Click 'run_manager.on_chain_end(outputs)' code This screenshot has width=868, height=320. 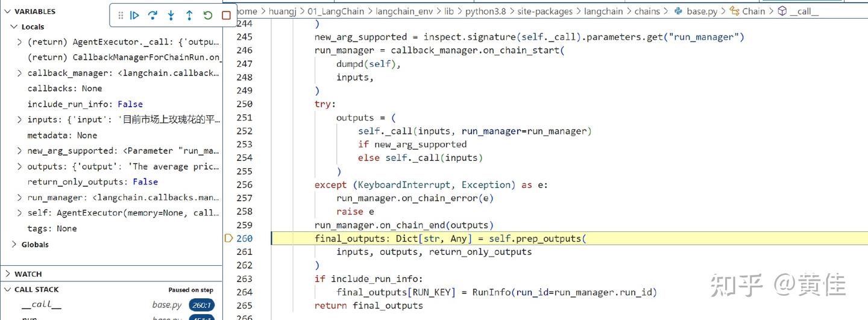(x=404, y=225)
